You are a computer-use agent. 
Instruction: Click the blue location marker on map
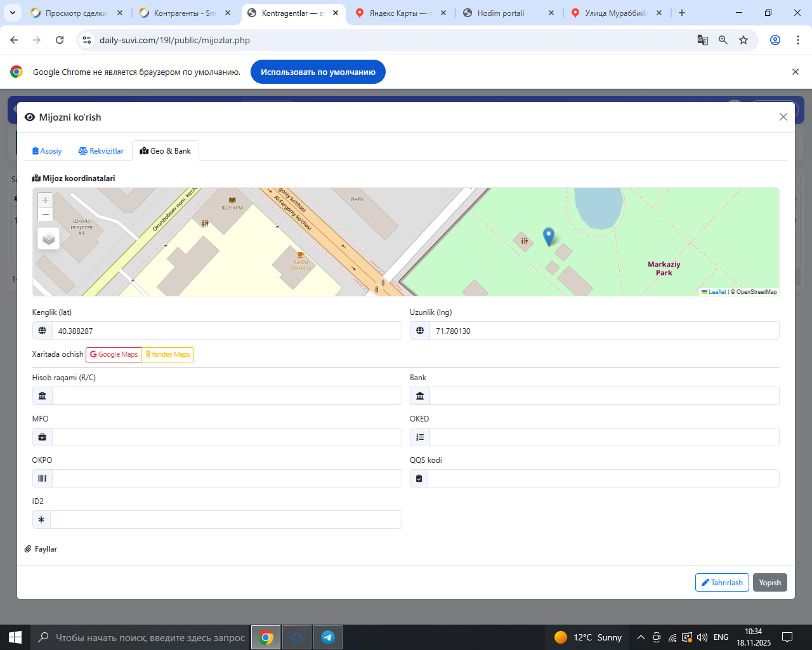coord(549,236)
